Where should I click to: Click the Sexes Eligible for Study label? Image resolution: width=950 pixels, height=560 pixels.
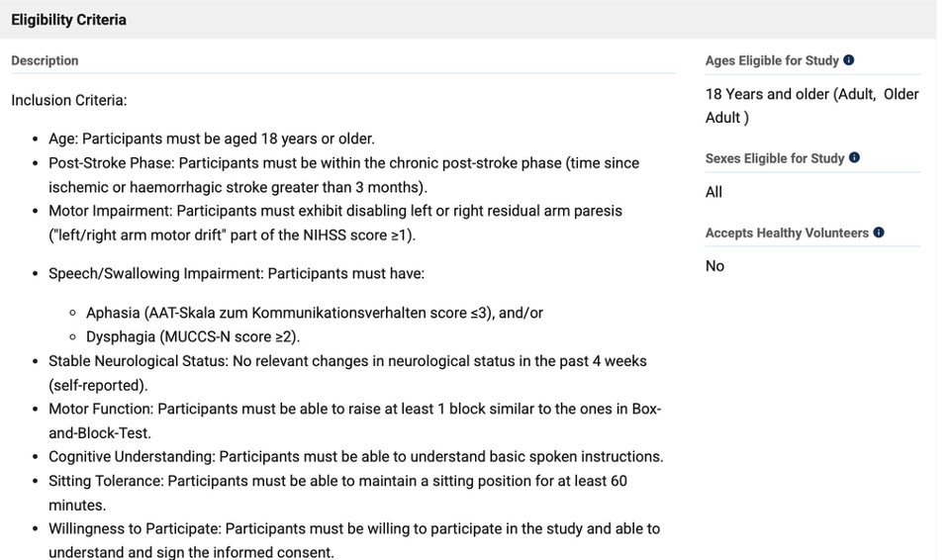775,158
